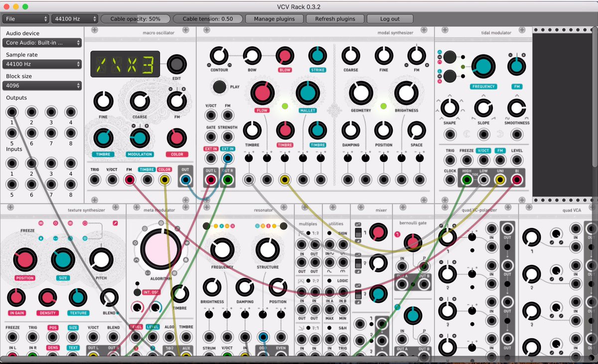Click tidal modulator BI output jack

click(517, 180)
